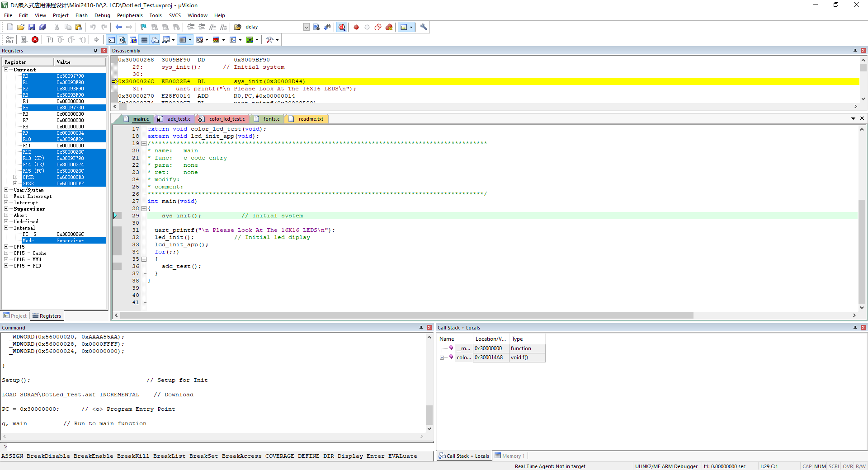Open the Toolbox dropdown arrow
The height and width of the screenshot is (470, 868).
click(277, 40)
